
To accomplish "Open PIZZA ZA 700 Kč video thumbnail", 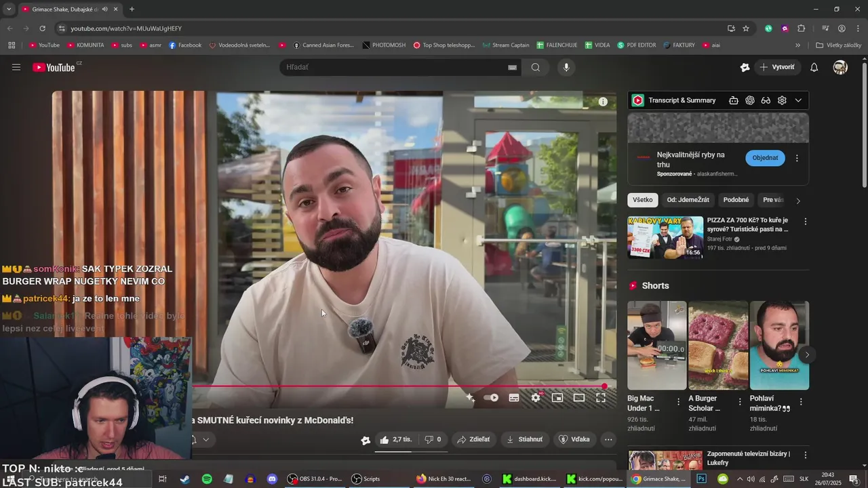I will click(665, 237).
